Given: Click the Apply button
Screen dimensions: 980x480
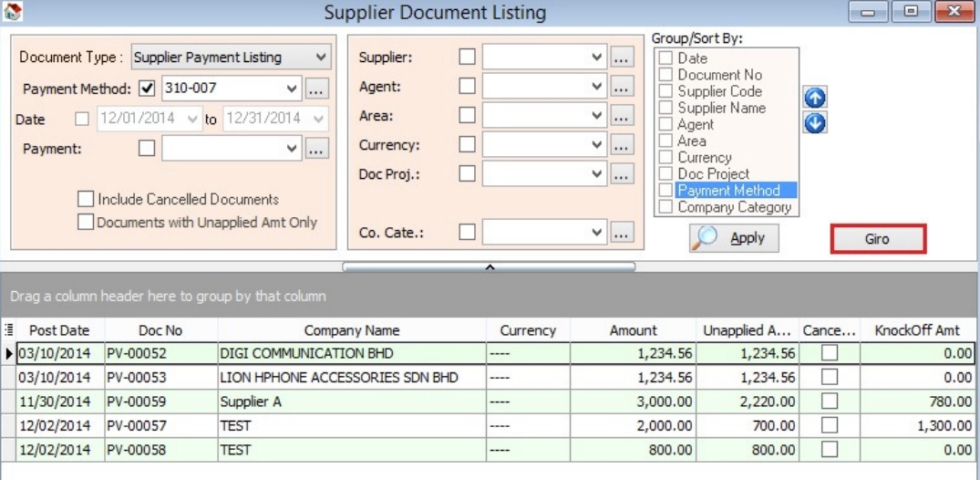Looking at the screenshot, I should [x=734, y=238].
